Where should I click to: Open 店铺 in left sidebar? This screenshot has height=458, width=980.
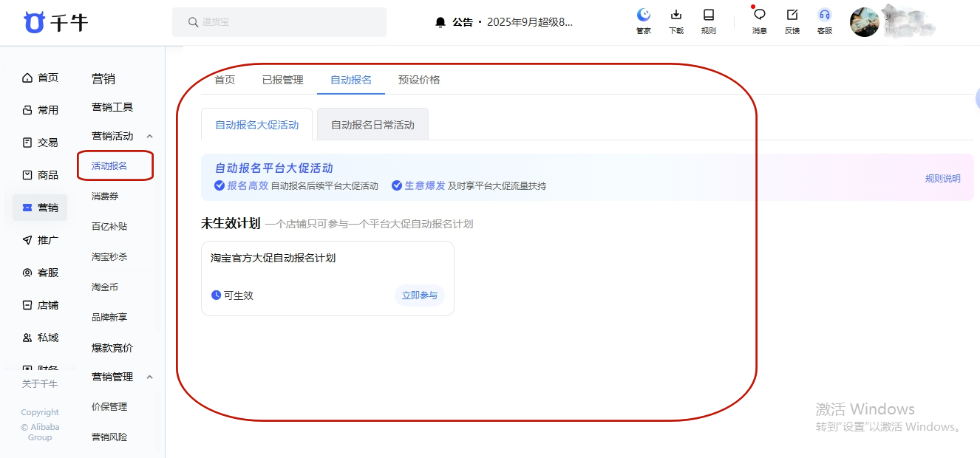coord(40,305)
